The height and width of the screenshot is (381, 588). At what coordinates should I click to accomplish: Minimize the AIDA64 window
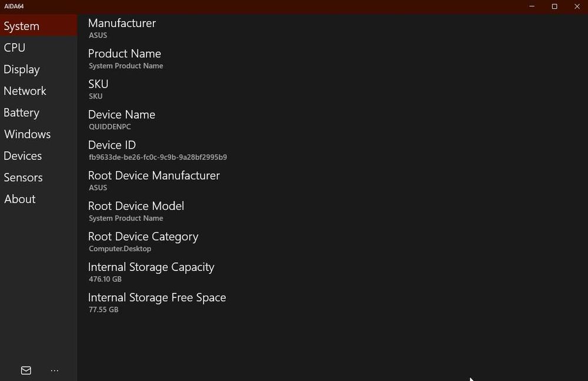click(532, 6)
